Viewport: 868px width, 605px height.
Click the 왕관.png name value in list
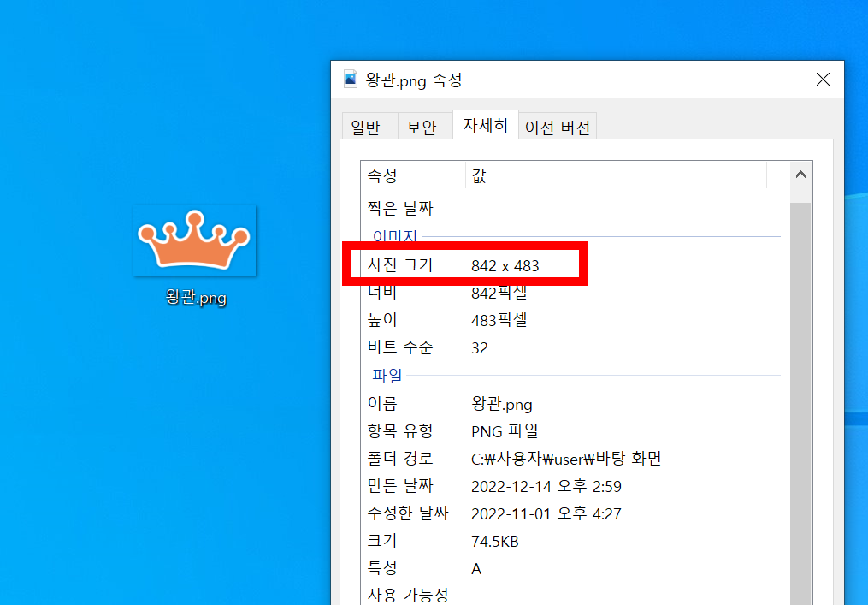tap(501, 404)
